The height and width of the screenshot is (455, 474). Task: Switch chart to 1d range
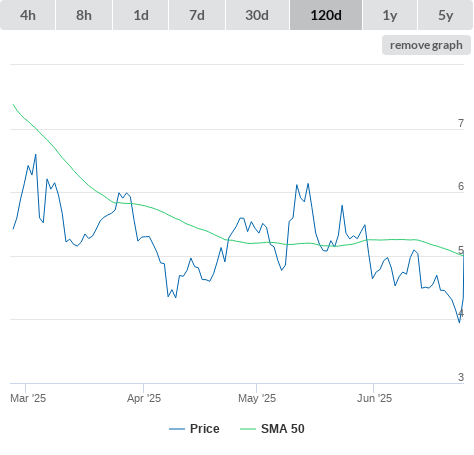[x=141, y=15]
